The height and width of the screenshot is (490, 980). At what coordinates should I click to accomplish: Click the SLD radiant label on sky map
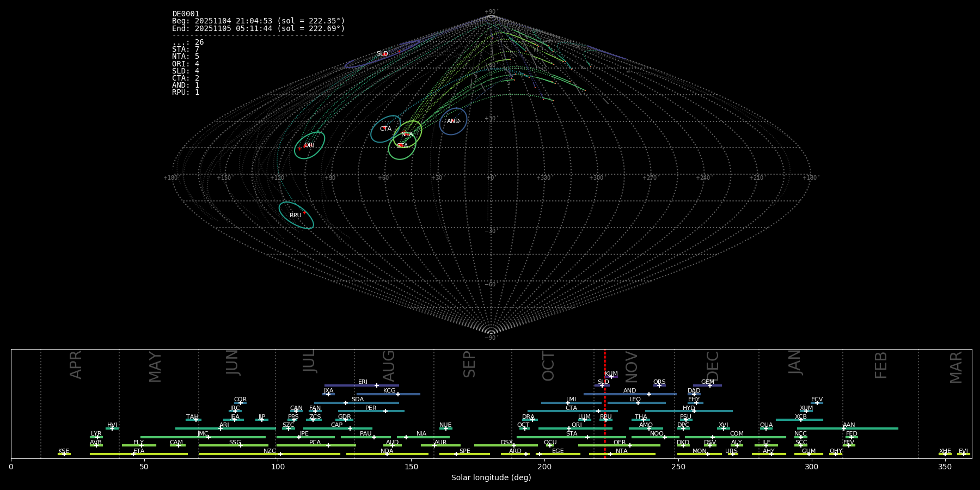[382, 54]
